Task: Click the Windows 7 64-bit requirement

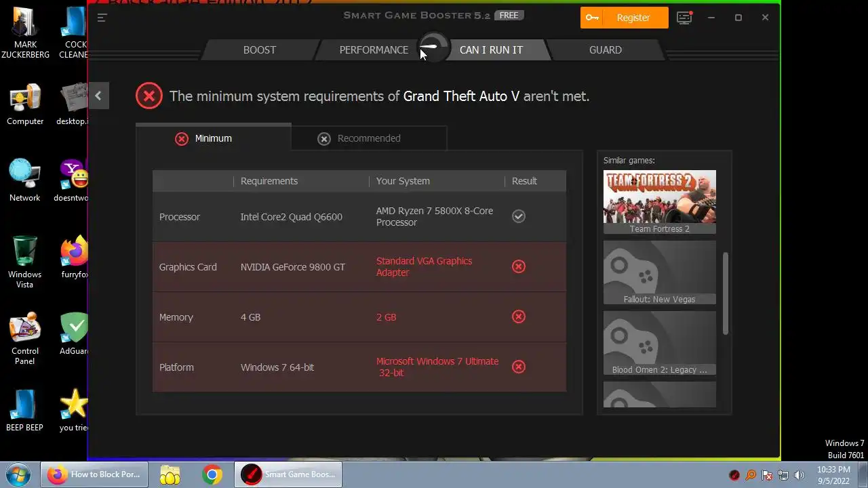Action: 277,367
